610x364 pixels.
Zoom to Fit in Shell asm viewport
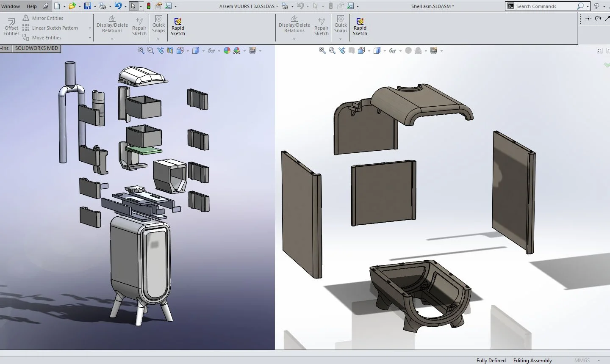(322, 50)
